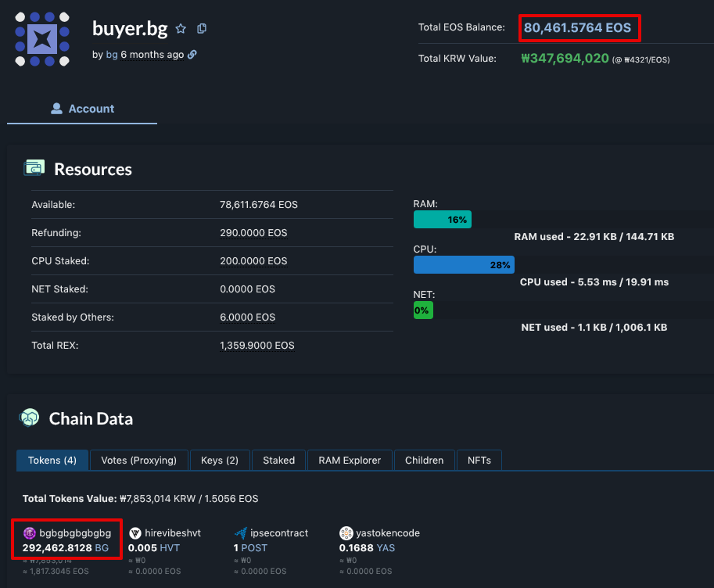Open the HVT token symbol link
The height and width of the screenshot is (588, 714).
(170, 548)
